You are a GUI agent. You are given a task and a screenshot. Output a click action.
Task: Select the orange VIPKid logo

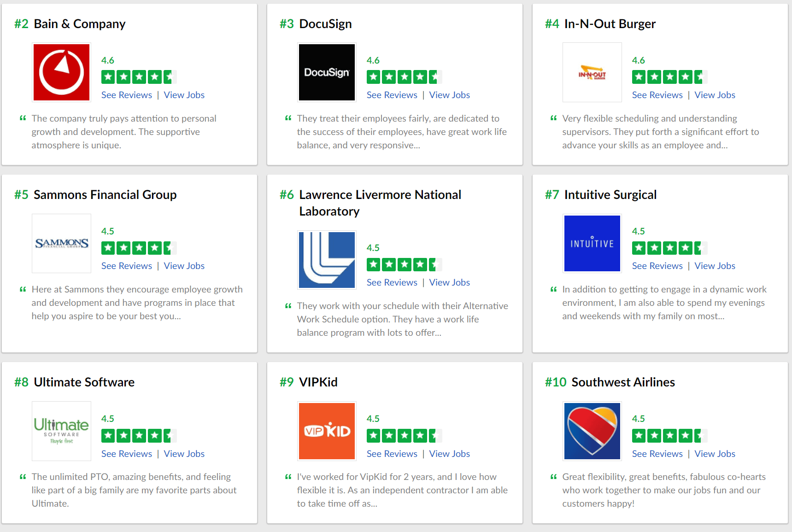coord(327,431)
